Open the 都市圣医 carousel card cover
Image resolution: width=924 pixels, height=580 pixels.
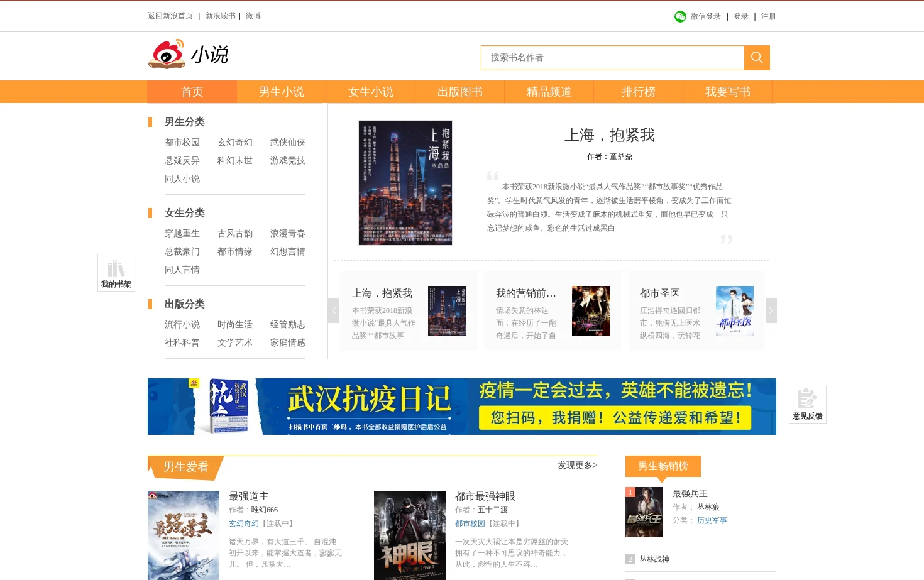pos(735,311)
